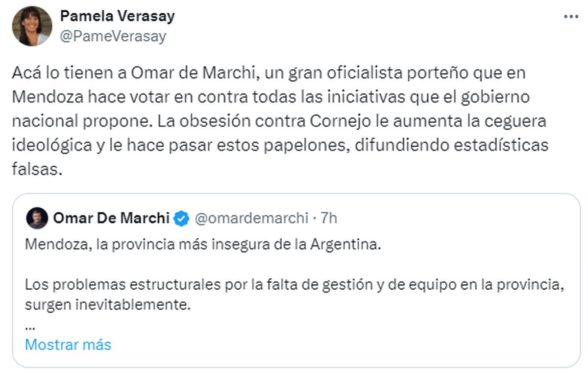This screenshot has width=588, height=373.
Task: Click the quoted line "surgen inevitablemente."
Action: (107, 305)
